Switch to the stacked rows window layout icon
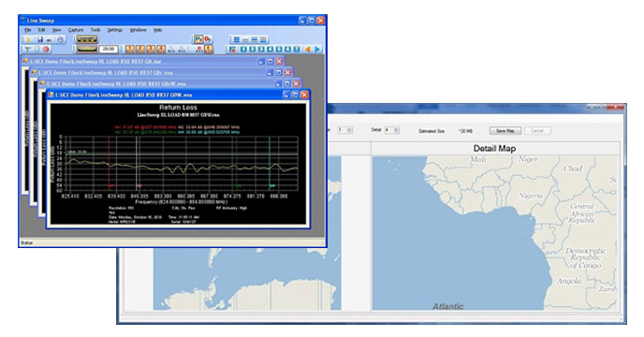 tap(237, 39)
